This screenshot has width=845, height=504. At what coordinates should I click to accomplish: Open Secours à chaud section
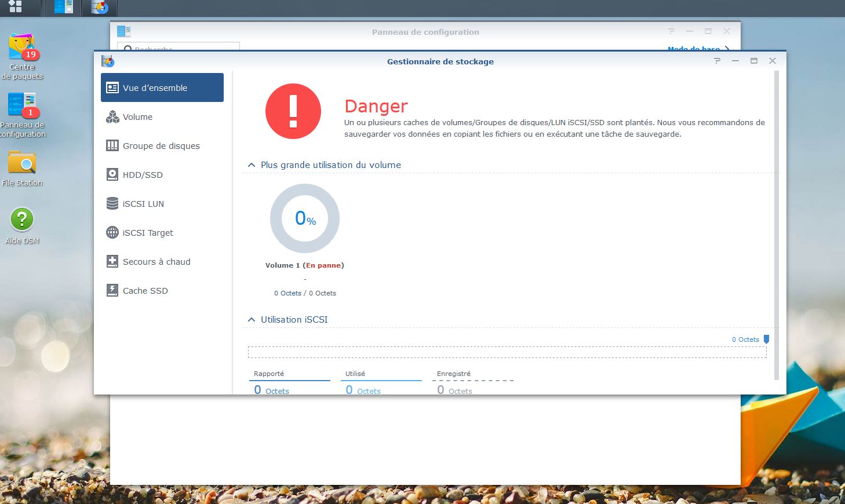coord(156,262)
